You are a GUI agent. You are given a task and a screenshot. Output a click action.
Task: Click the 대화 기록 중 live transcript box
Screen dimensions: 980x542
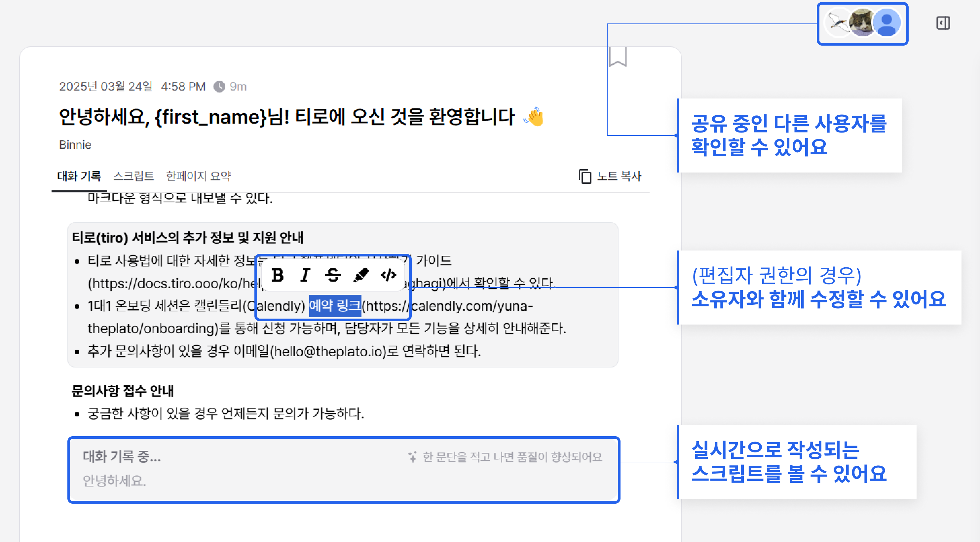pos(344,470)
